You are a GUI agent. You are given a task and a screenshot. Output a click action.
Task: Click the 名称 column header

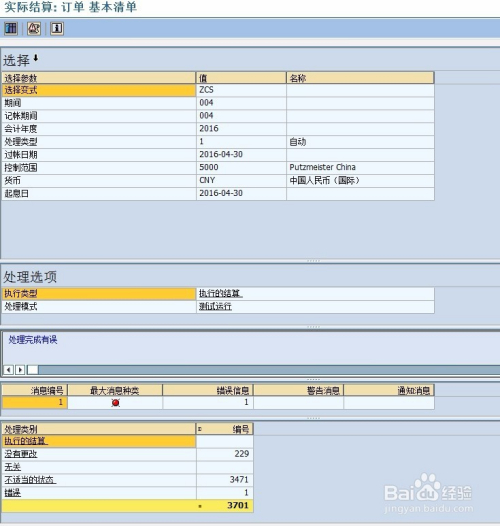360,78
